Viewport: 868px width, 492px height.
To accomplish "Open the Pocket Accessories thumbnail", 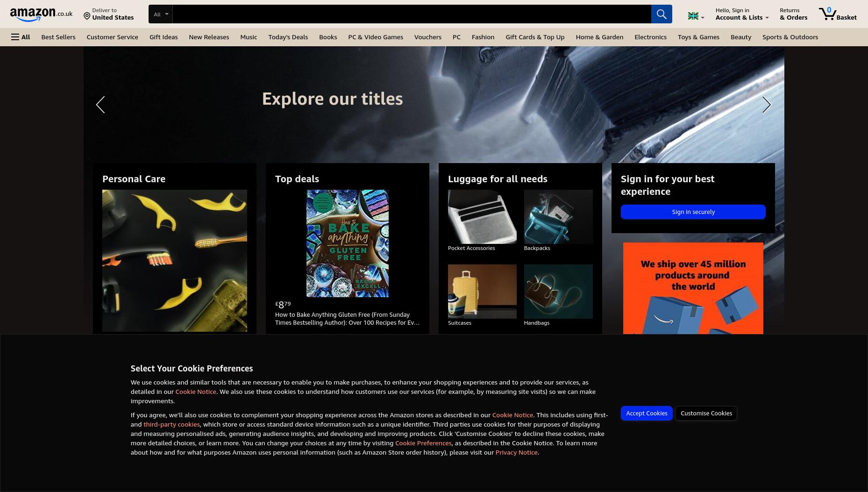I will [x=482, y=217].
